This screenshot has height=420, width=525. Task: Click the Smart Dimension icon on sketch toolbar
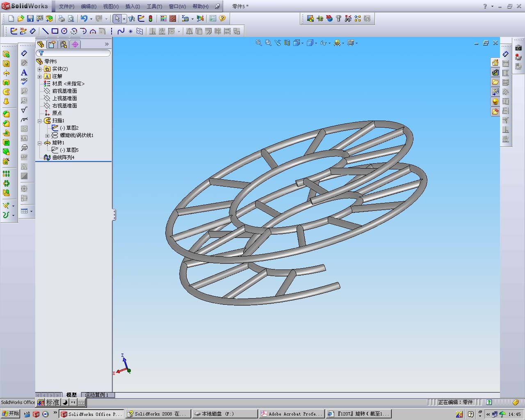(33, 31)
